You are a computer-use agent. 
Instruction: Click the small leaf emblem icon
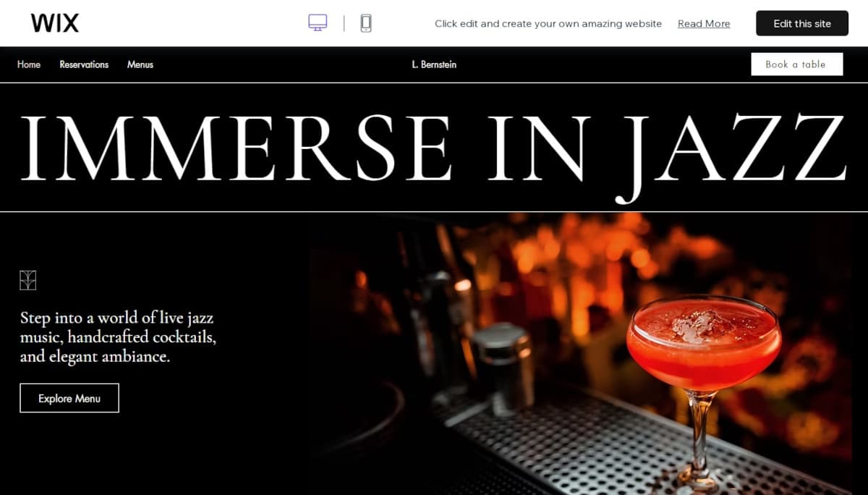(x=28, y=280)
